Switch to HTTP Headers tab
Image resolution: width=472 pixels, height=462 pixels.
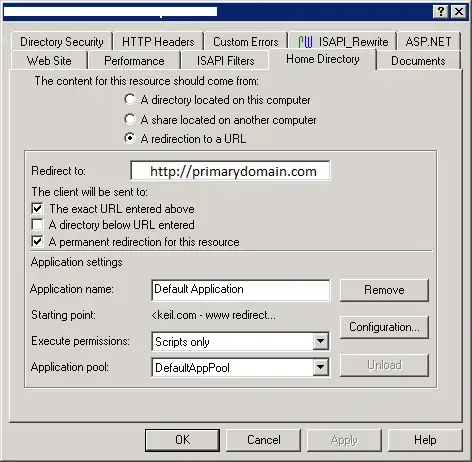point(158,42)
